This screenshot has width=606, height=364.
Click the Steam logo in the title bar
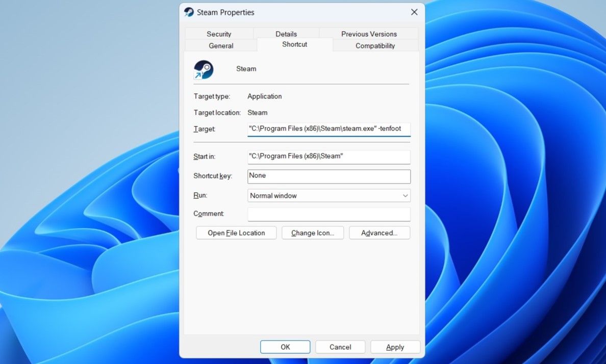pos(189,12)
